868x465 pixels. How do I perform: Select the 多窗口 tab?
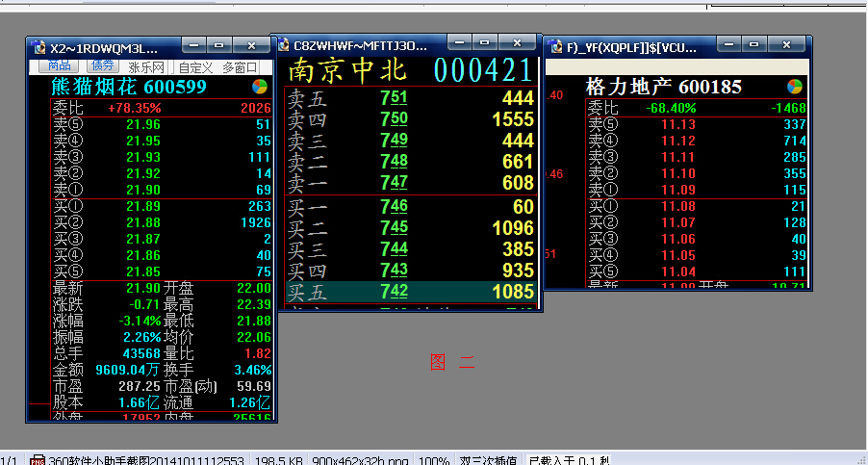click(240, 67)
